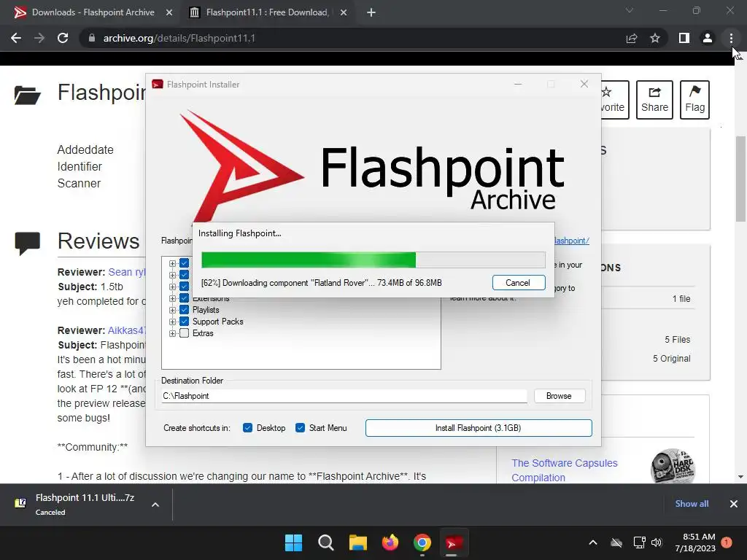Screen dimensions: 747x560
Task: Open the tab search dropdown chevron
Action: point(630,10)
